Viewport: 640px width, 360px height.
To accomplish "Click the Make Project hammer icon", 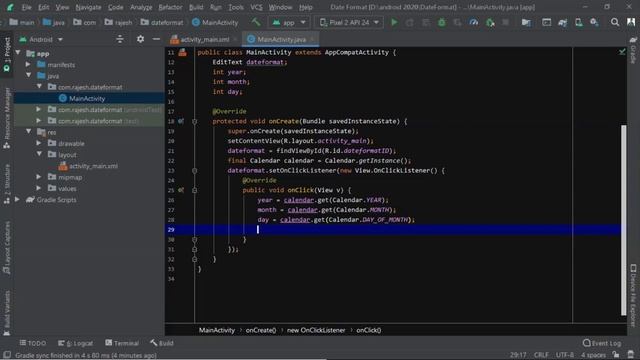I will 256,22.
